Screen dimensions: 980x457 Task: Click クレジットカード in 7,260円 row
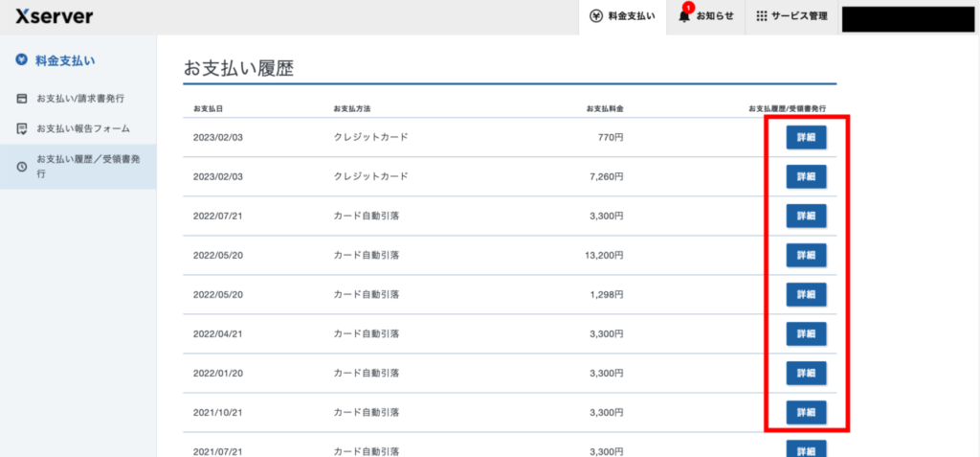370,176
